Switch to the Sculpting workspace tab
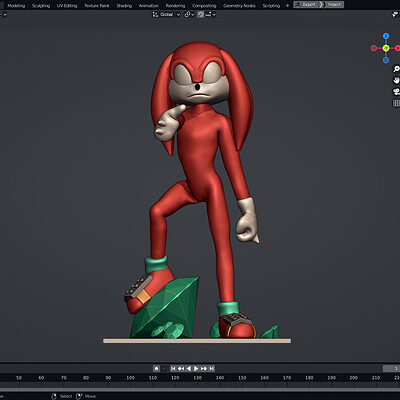400x400 pixels. click(41, 6)
